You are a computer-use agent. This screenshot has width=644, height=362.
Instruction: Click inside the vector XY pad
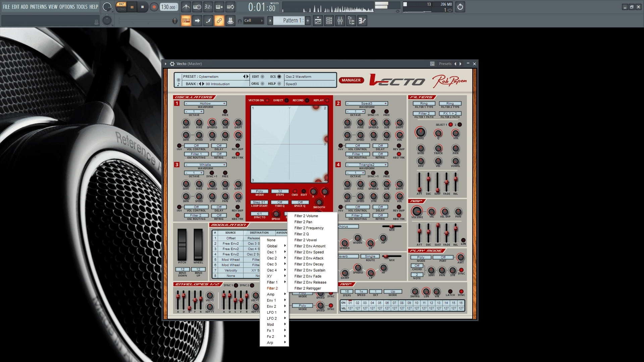click(289, 144)
